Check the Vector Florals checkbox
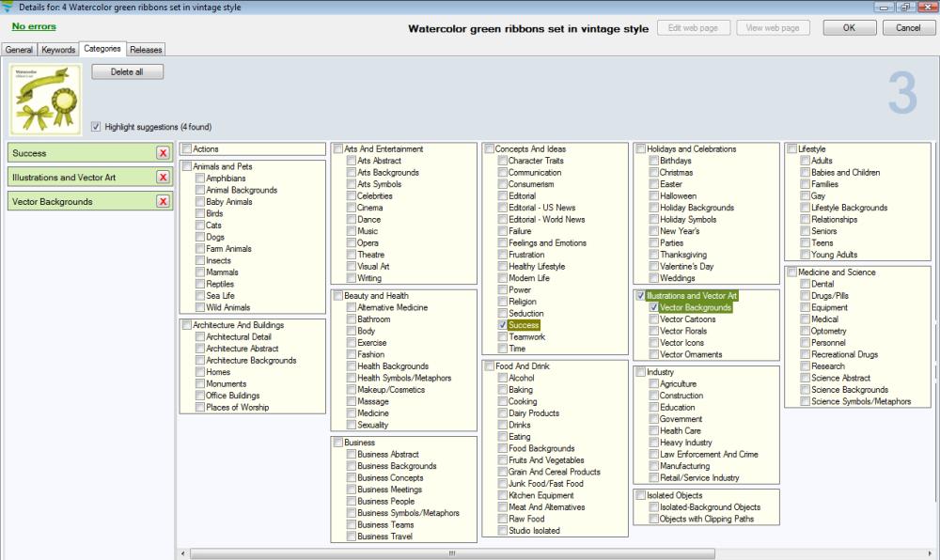The image size is (940, 560). pos(654,331)
